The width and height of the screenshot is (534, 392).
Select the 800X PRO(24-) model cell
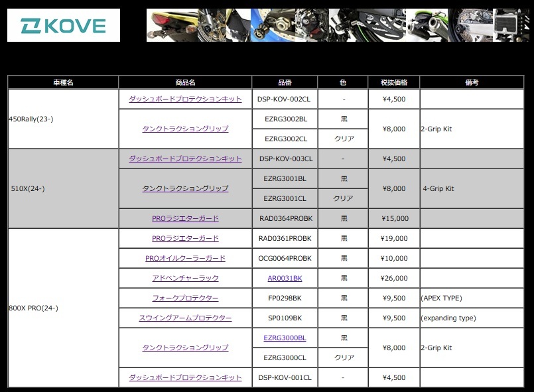(63, 308)
